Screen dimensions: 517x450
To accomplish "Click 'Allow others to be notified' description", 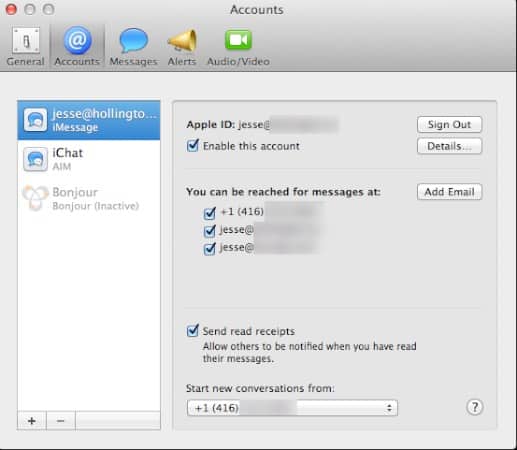I will click(x=309, y=352).
